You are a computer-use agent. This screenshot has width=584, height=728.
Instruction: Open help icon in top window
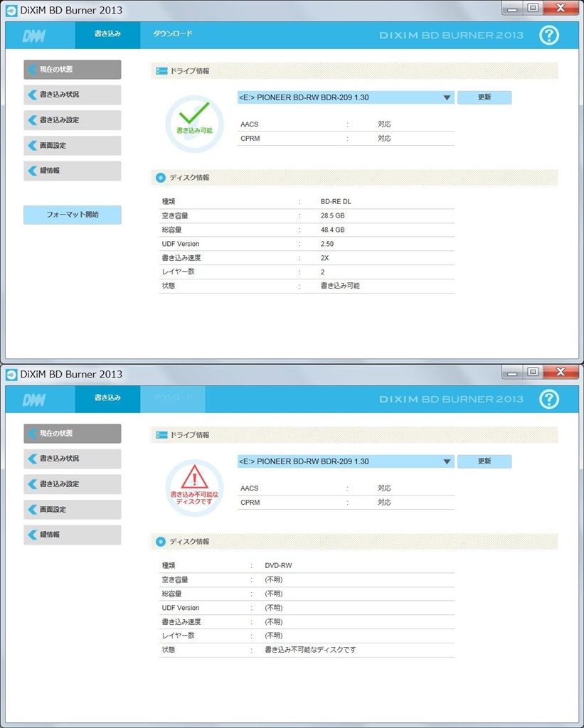pos(548,36)
